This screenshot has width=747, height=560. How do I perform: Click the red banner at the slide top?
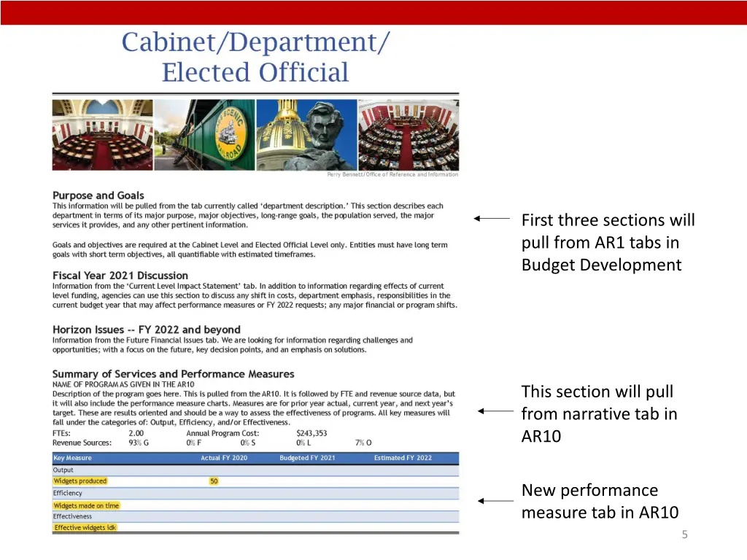373,12
